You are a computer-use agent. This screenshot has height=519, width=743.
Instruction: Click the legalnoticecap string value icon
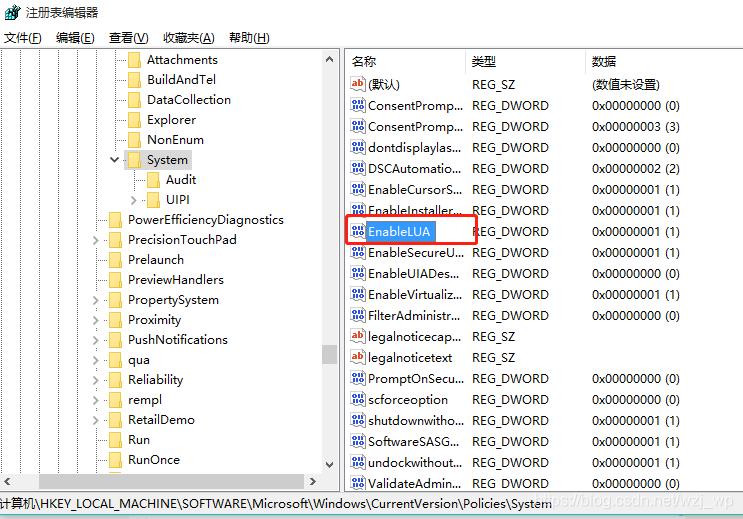[358, 337]
